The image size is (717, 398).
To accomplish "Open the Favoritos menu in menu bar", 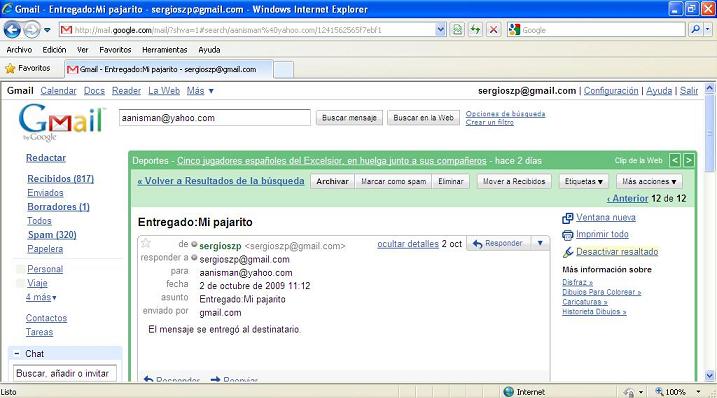I will [115, 50].
